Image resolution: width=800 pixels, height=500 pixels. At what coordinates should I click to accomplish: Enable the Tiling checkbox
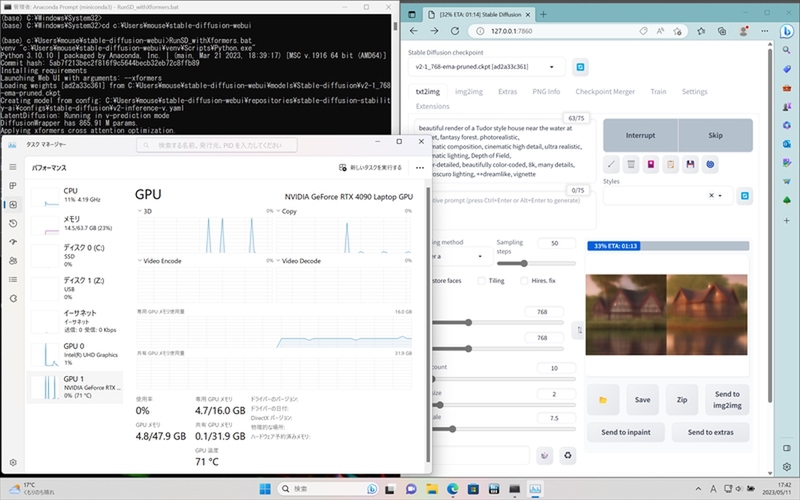pos(481,281)
